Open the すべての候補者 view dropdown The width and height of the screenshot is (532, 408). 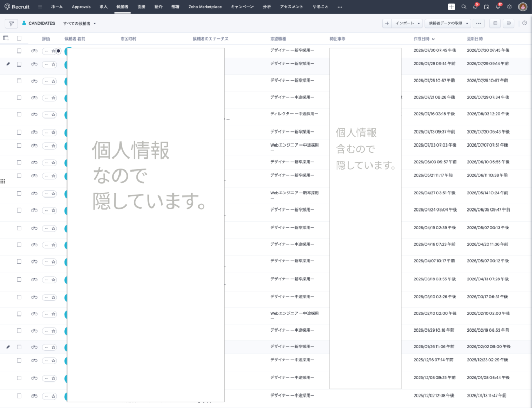coord(79,23)
